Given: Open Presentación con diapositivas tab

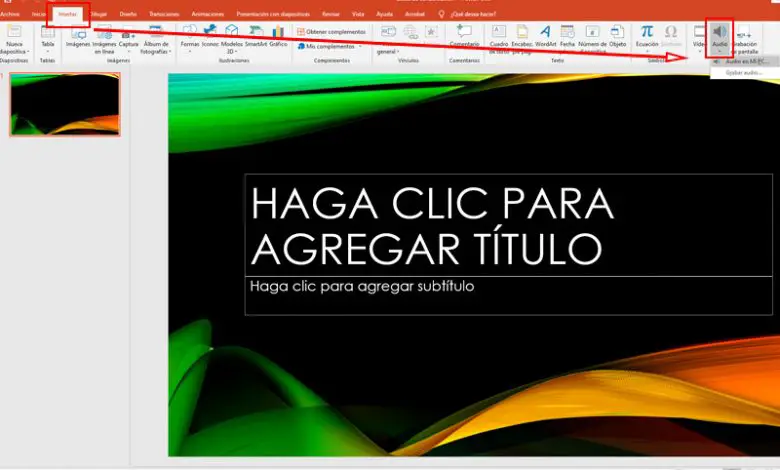Looking at the screenshot, I should [x=273, y=14].
